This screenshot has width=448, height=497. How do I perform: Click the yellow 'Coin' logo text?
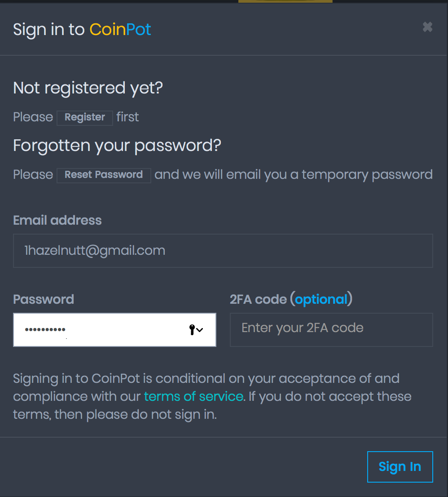[x=107, y=30]
